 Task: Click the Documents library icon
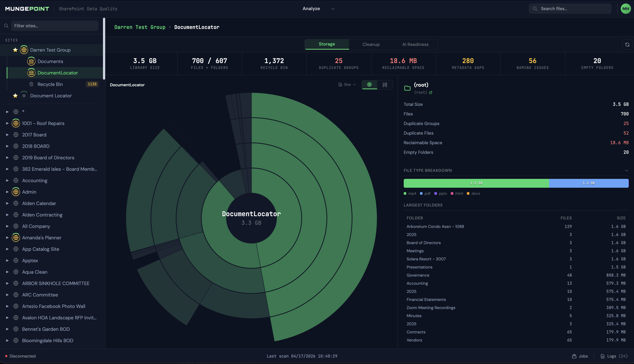pyautogui.click(x=31, y=61)
